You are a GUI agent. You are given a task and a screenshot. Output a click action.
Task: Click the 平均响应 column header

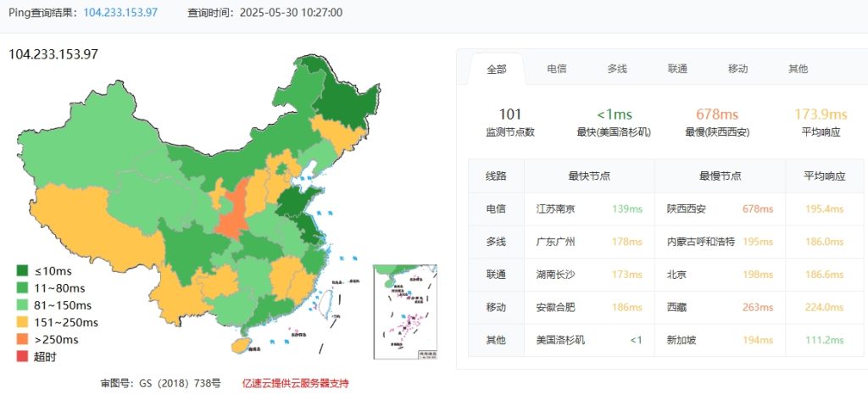click(824, 175)
